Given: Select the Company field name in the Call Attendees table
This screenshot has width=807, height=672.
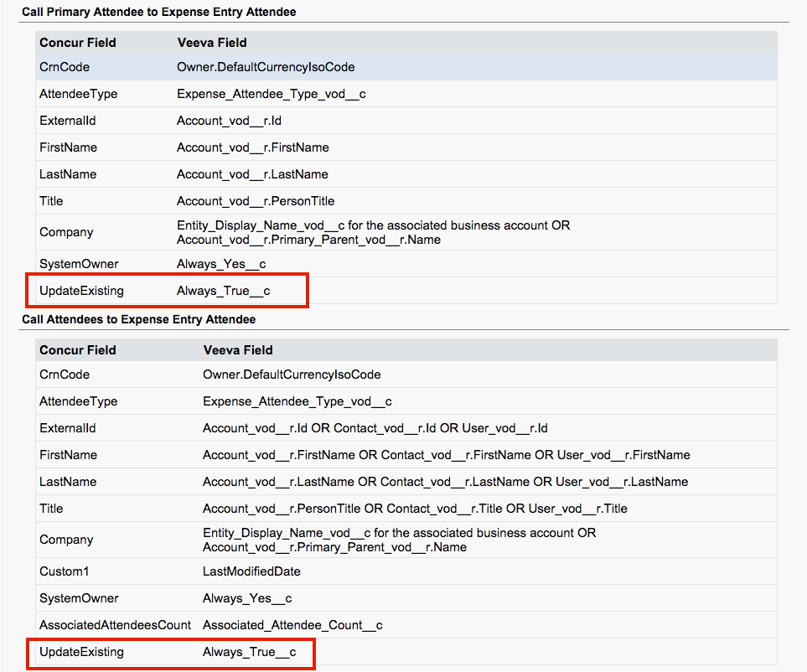Looking at the screenshot, I should click(66, 540).
